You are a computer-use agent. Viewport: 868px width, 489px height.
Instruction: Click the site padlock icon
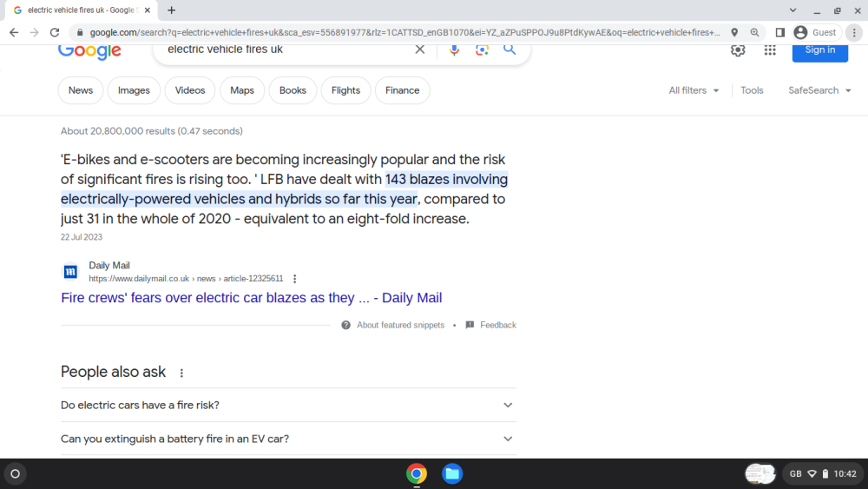point(80,33)
